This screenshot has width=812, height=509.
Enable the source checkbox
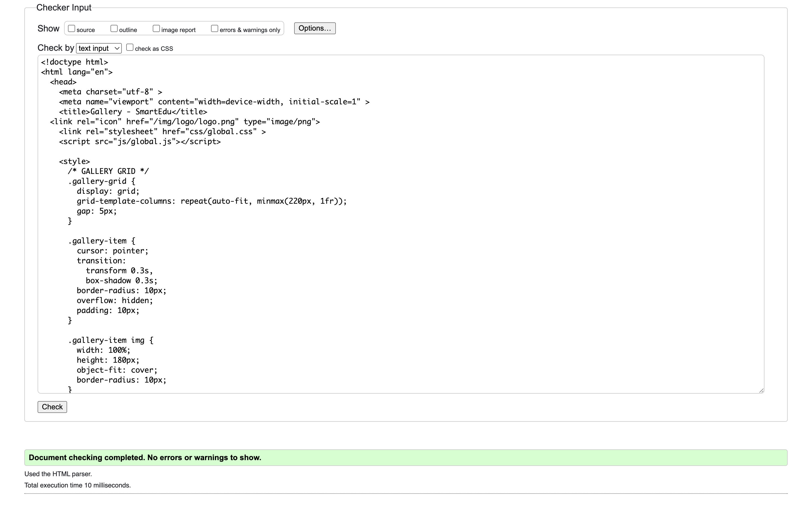click(x=72, y=29)
